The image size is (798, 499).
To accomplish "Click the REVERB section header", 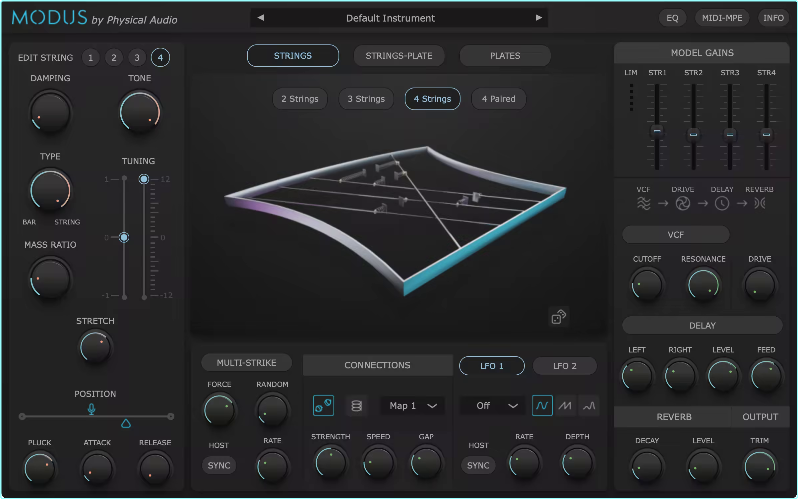I will [x=674, y=417].
